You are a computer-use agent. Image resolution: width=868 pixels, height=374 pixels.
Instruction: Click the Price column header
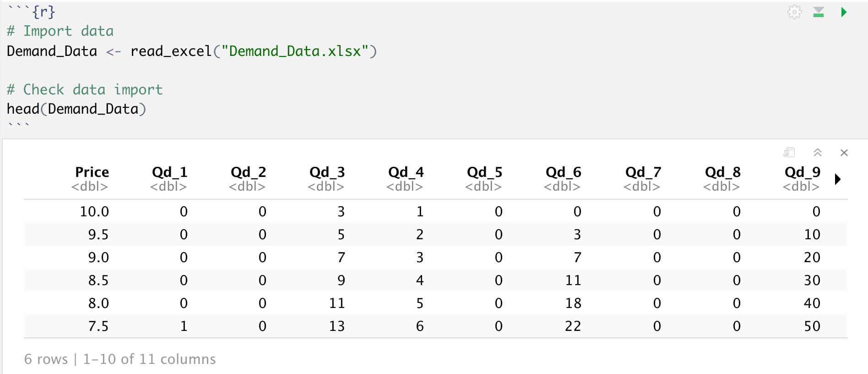(92, 172)
